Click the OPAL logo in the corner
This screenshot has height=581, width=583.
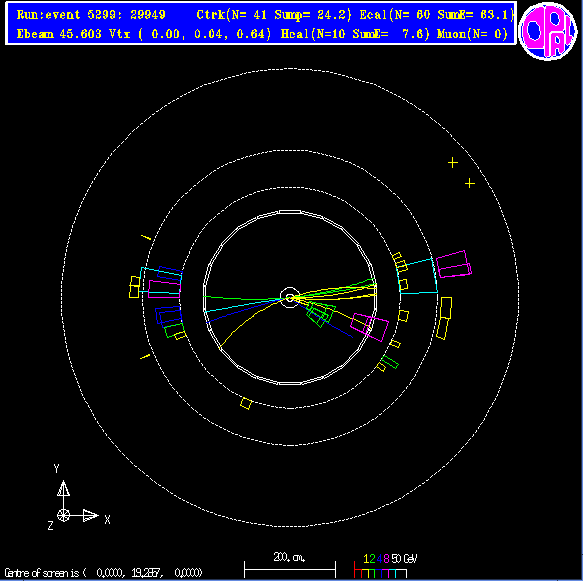click(x=548, y=30)
